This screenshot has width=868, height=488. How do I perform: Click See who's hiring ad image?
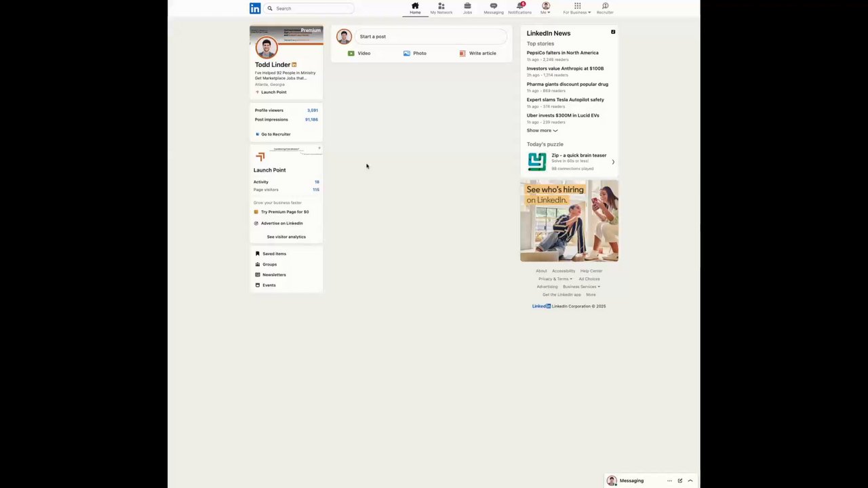point(569,221)
